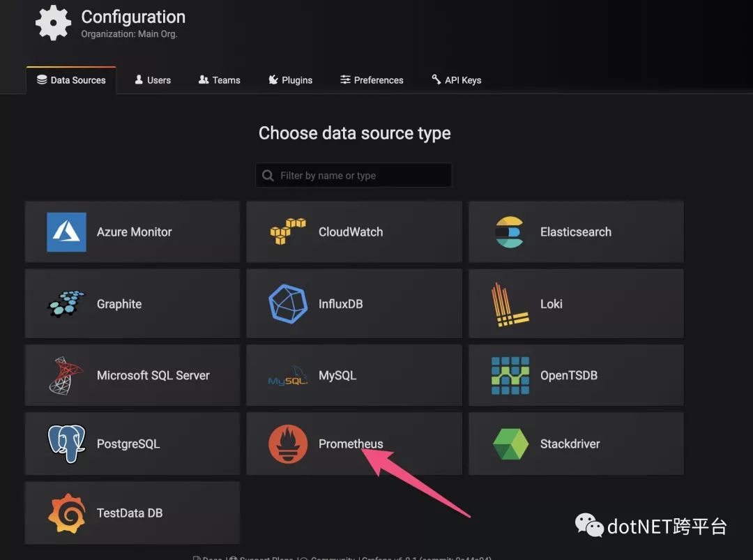Click the Configuration gear icon

[x=53, y=22]
